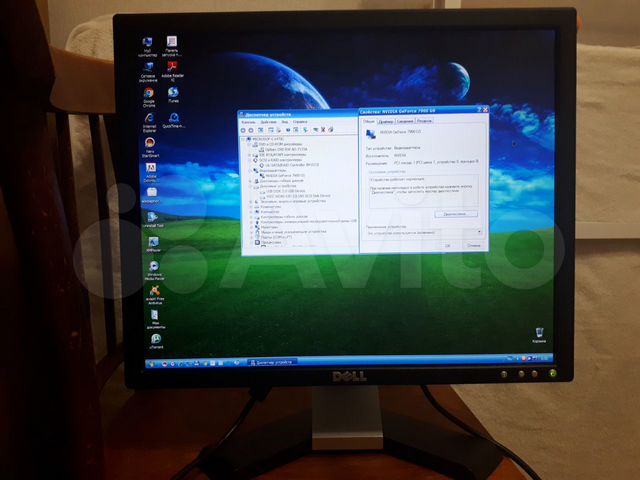Launch Adobe Reader from the desktop
640x480 pixels.
(x=172, y=67)
